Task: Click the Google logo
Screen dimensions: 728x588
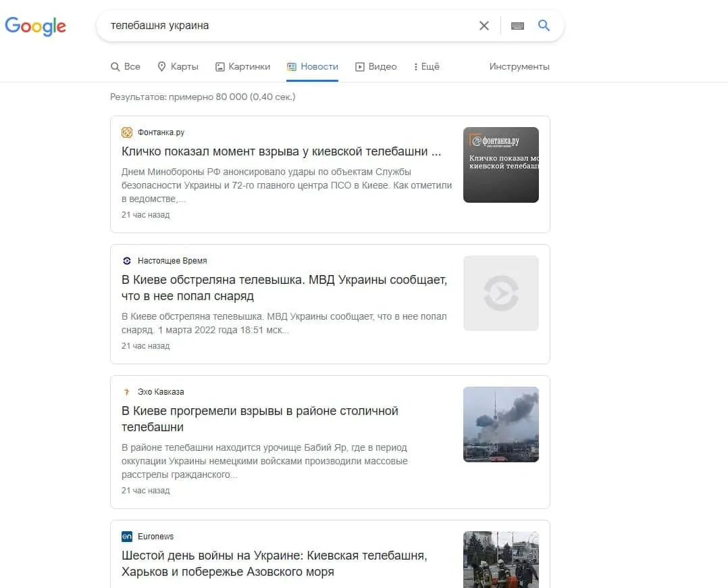Action: pyautogui.click(x=35, y=26)
